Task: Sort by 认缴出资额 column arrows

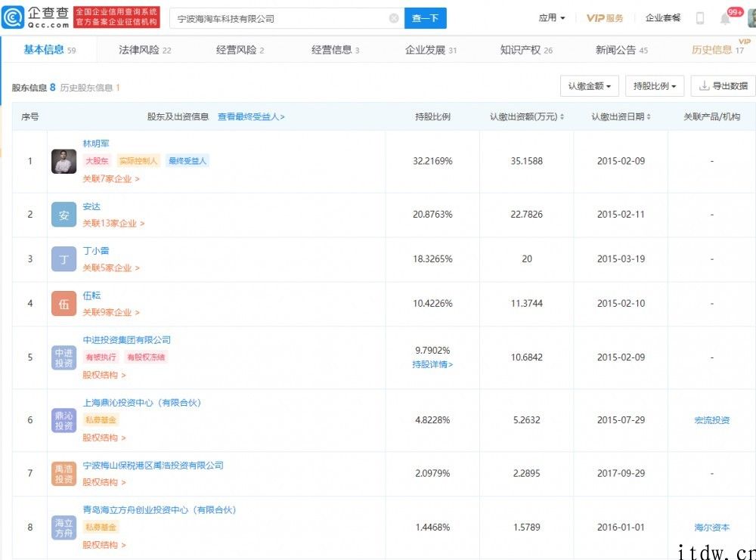Action: 562,116
